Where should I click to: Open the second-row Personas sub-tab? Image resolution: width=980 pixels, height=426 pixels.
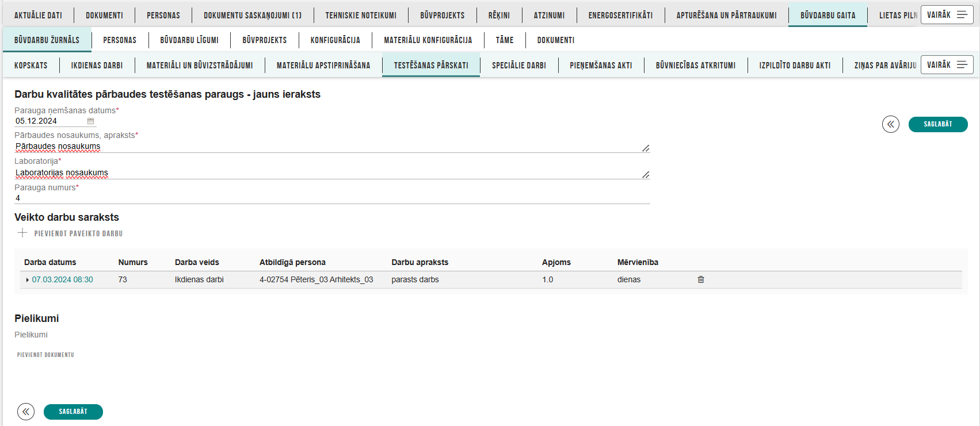[x=120, y=40]
